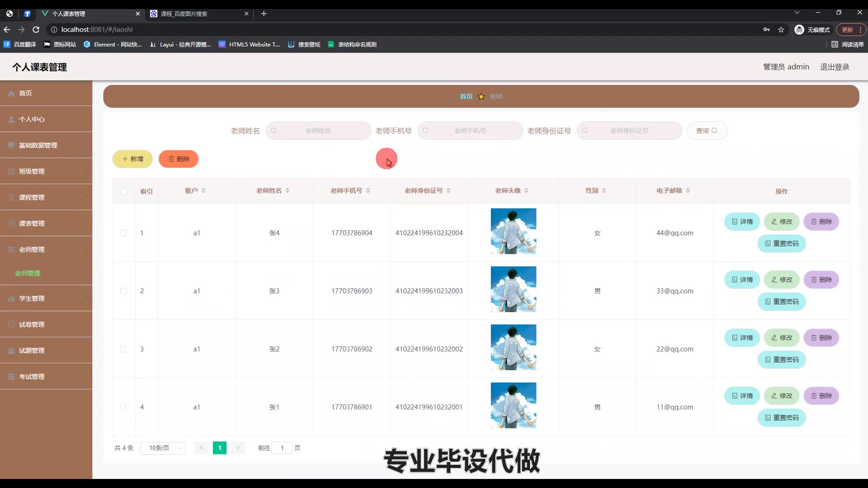Image resolution: width=868 pixels, height=488 pixels.
Task: Select the checkbox for row 张1
Action: point(123,407)
